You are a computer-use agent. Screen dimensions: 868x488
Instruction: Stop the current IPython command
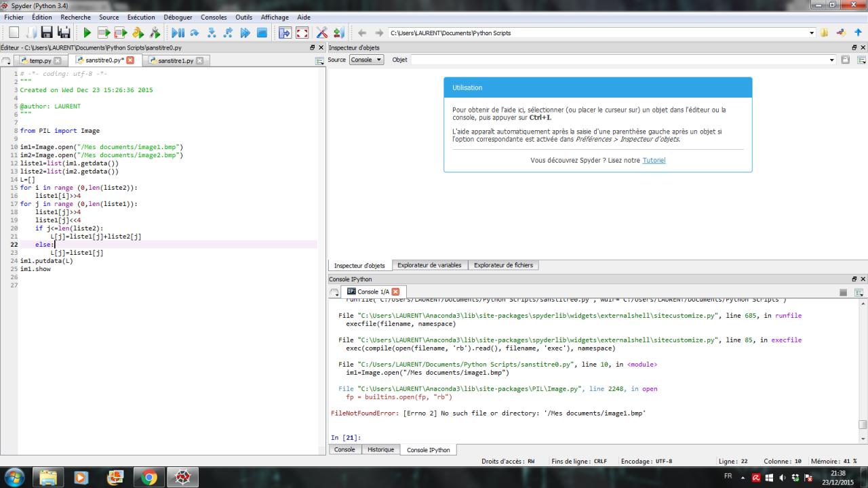point(844,292)
